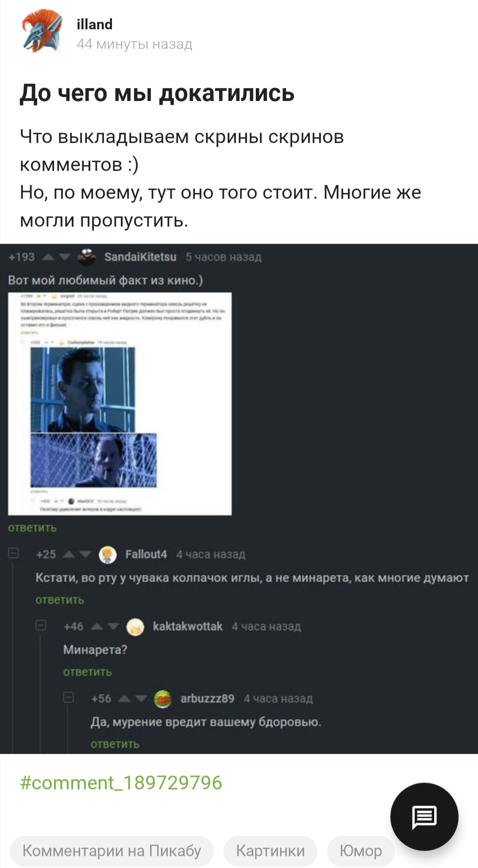Upvote arbuzzz89's comment

point(125,699)
